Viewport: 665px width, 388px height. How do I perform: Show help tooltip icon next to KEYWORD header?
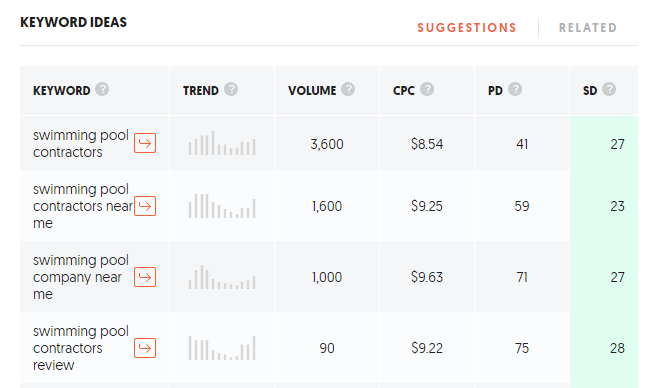102,89
